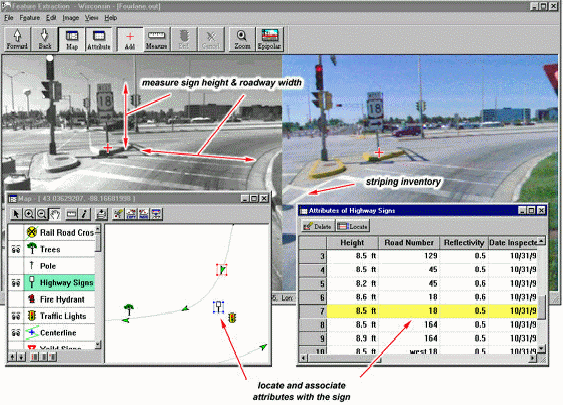Click Road Number cell 129 in row 3
The width and height of the screenshot is (563, 405).
coord(409,256)
